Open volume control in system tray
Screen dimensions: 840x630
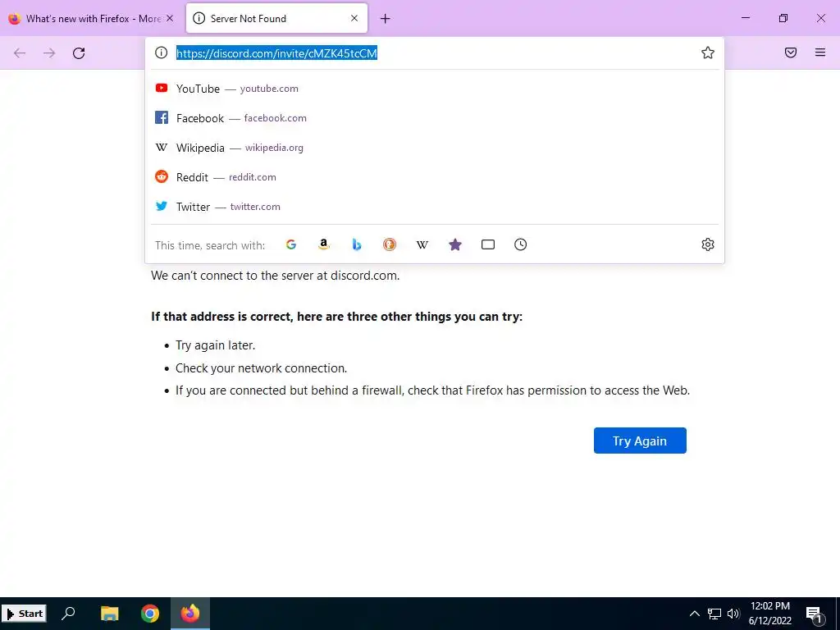coord(733,614)
